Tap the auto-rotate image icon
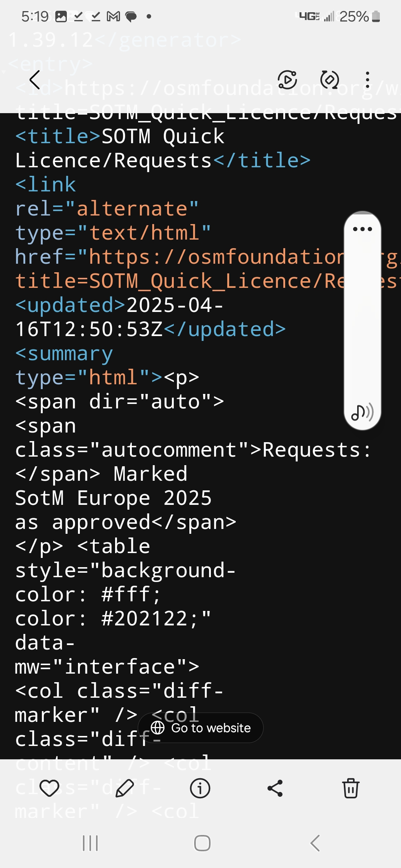This screenshot has width=401, height=868. coord(330,79)
